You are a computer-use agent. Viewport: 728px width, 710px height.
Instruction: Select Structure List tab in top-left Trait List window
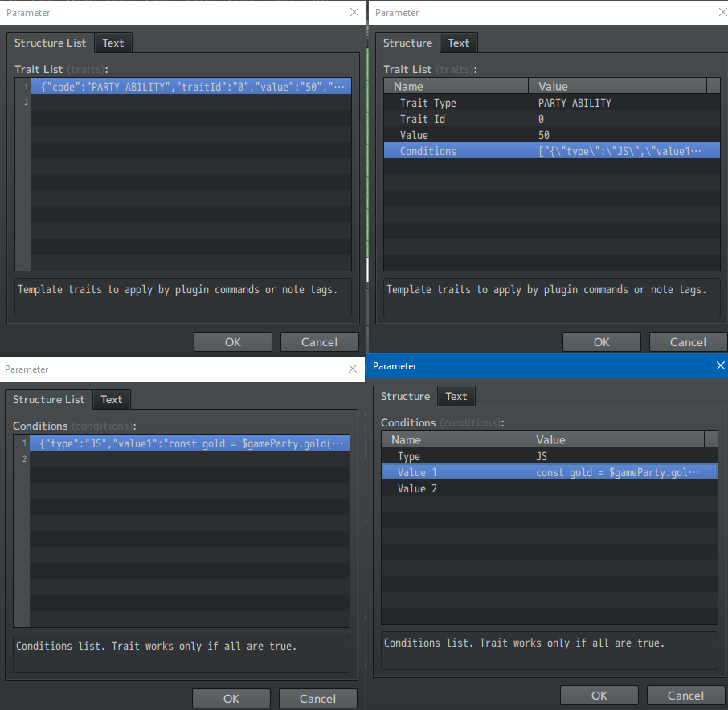[x=50, y=43]
